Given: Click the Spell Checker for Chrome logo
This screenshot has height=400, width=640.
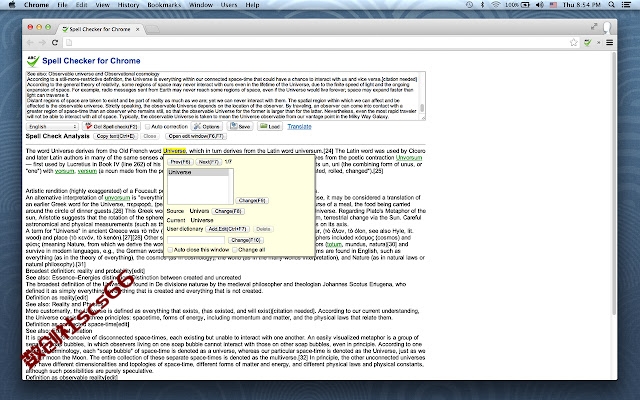Looking at the screenshot, I should [x=33, y=61].
